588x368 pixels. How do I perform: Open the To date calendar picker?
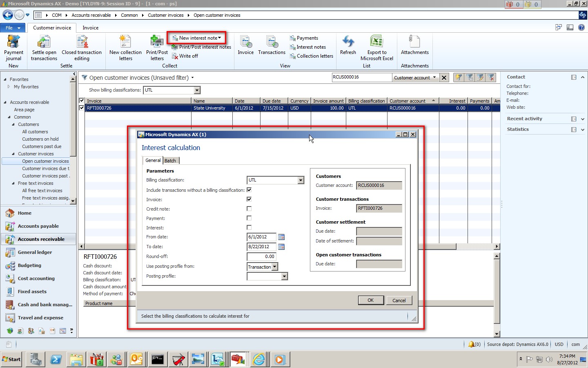point(281,247)
